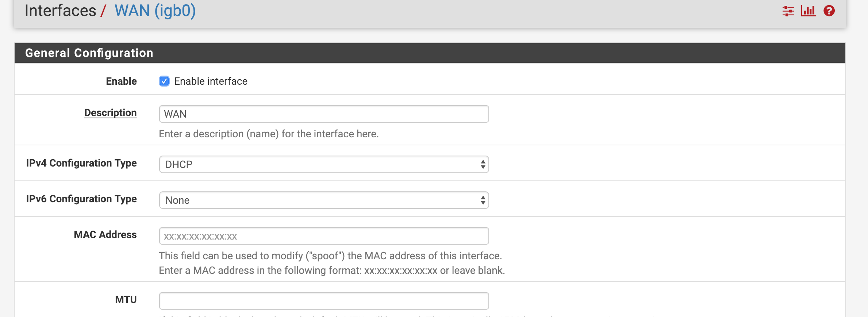
Task: Open the red help question icon
Action: tap(829, 11)
